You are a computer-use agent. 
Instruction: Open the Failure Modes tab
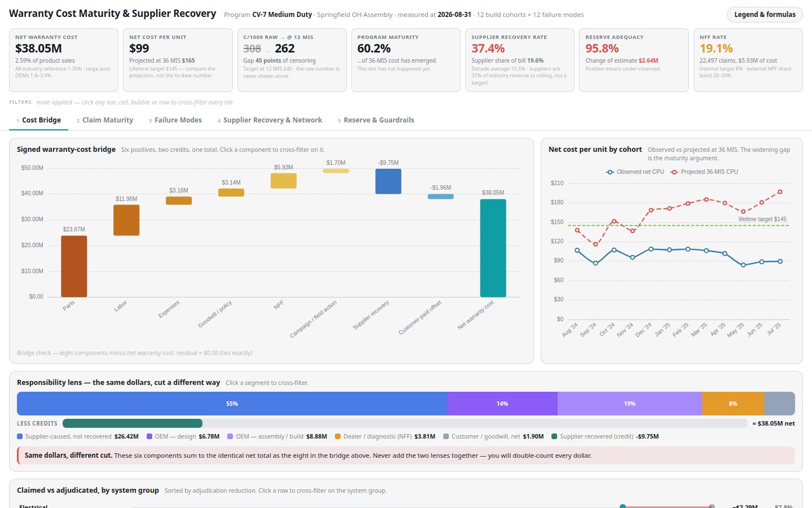(175, 120)
